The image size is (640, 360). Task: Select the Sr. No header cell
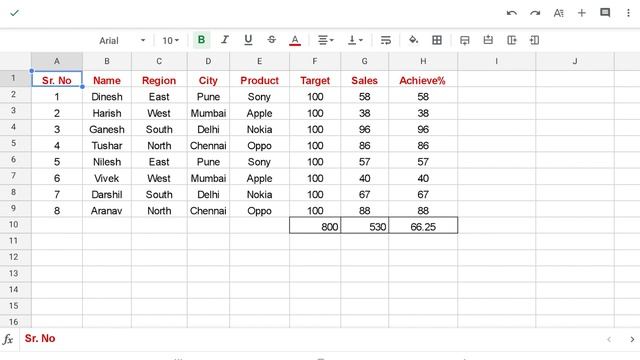[57, 80]
